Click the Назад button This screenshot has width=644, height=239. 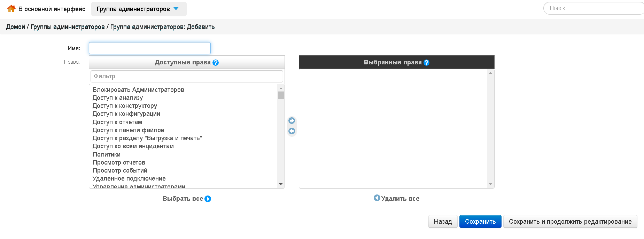tap(443, 222)
